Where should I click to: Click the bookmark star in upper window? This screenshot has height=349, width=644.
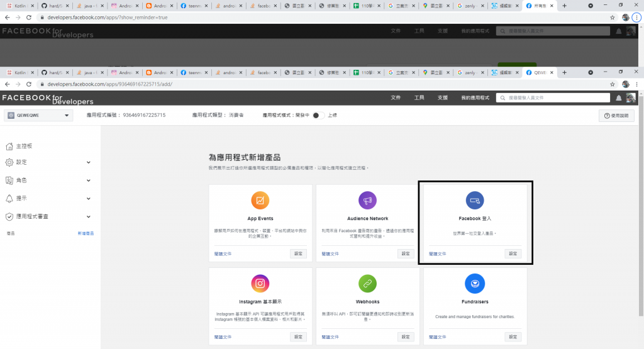pyautogui.click(x=613, y=18)
